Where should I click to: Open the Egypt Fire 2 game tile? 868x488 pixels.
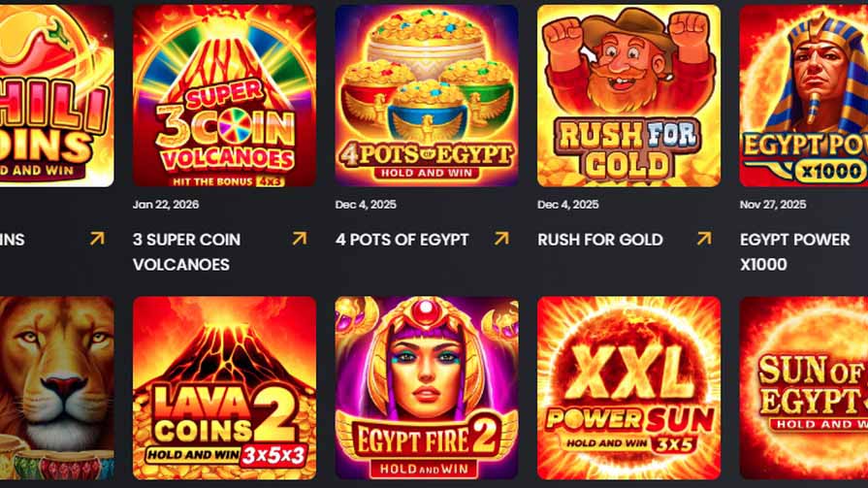pos(427,388)
